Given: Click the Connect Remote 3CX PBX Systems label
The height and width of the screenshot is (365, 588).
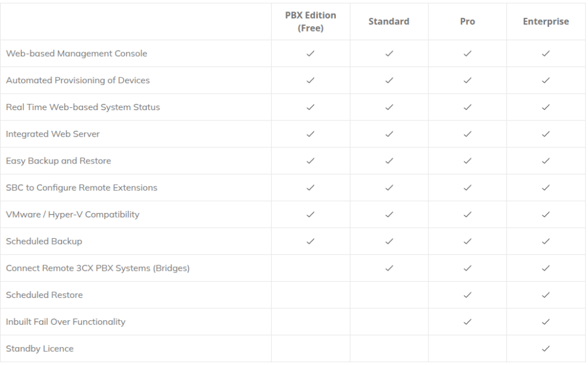Looking at the screenshot, I should tap(98, 268).
